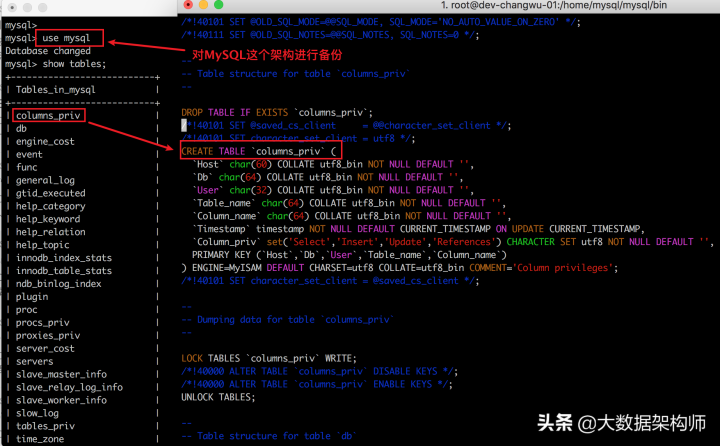Select the 'help_topic' table row

[x=43, y=245]
